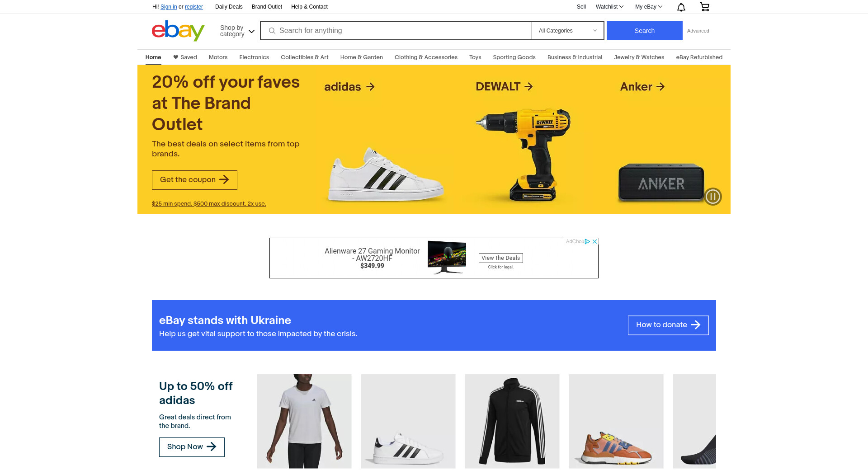This screenshot has width=868, height=470.
Task: Click the Sign in link
Action: click(x=169, y=7)
